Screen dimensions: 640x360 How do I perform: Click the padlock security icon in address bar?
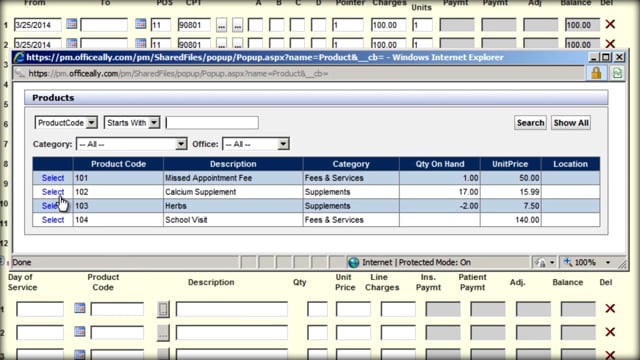point(596,73)
